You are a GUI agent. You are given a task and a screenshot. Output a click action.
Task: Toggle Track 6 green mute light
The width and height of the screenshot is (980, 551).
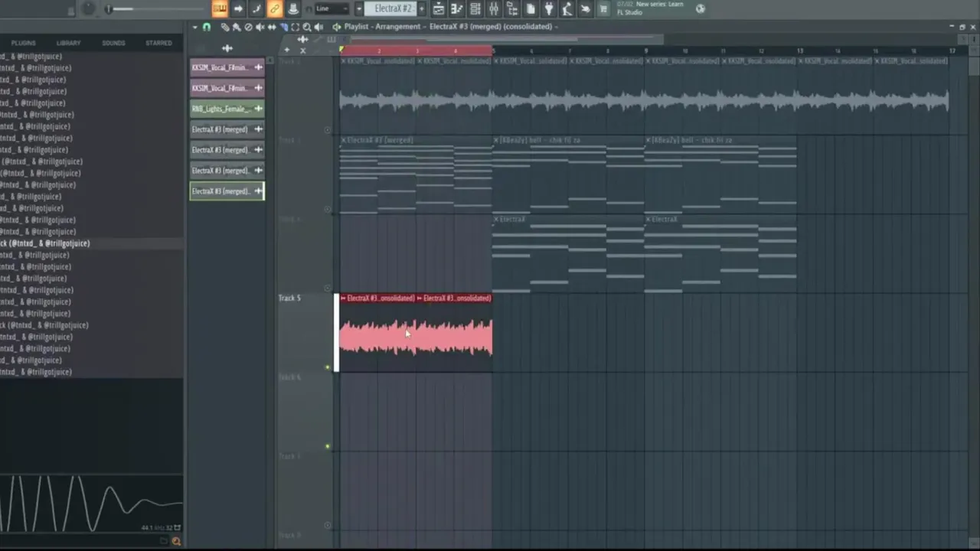click(x=328, y=446)
